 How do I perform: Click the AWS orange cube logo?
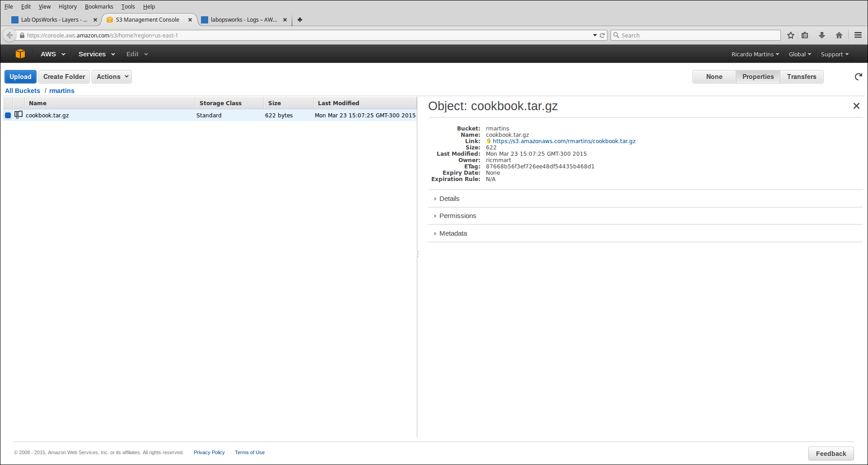(20, 54)
